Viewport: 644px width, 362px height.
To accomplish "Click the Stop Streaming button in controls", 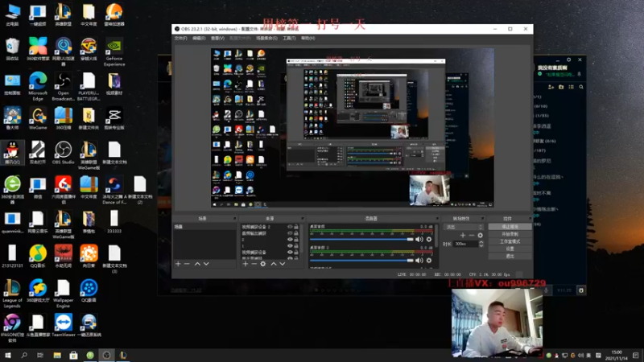I will pyautogui.click(x=510, y=227).
